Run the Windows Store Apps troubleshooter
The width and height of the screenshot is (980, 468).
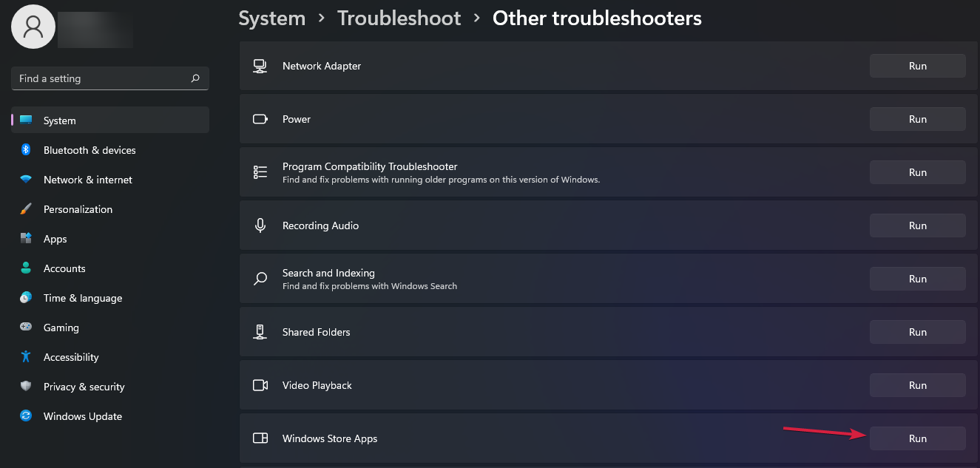point(917,438)
